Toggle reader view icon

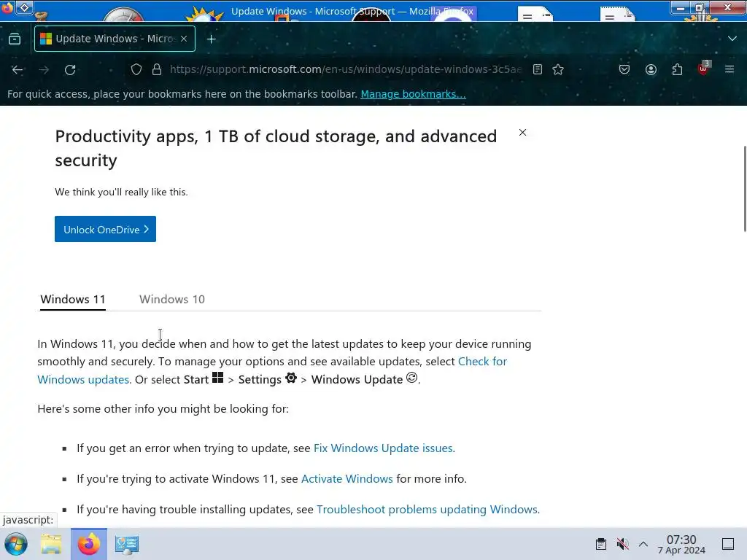click(538, 69)
